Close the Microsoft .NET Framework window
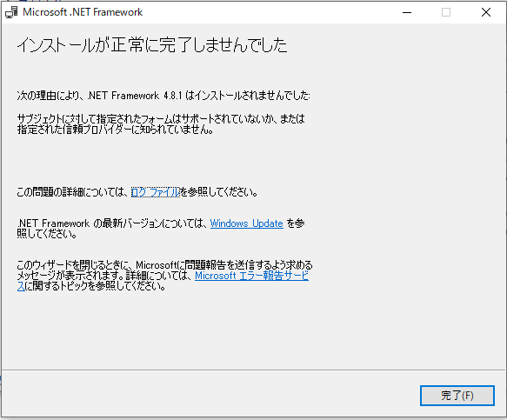This screenshot has width=507, height=420. [485, 12]
